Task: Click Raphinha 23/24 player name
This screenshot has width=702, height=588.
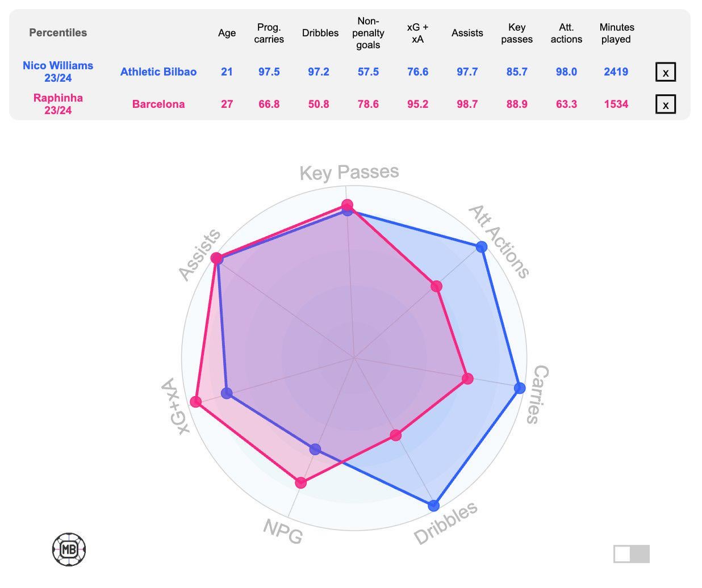Action: 58,104
